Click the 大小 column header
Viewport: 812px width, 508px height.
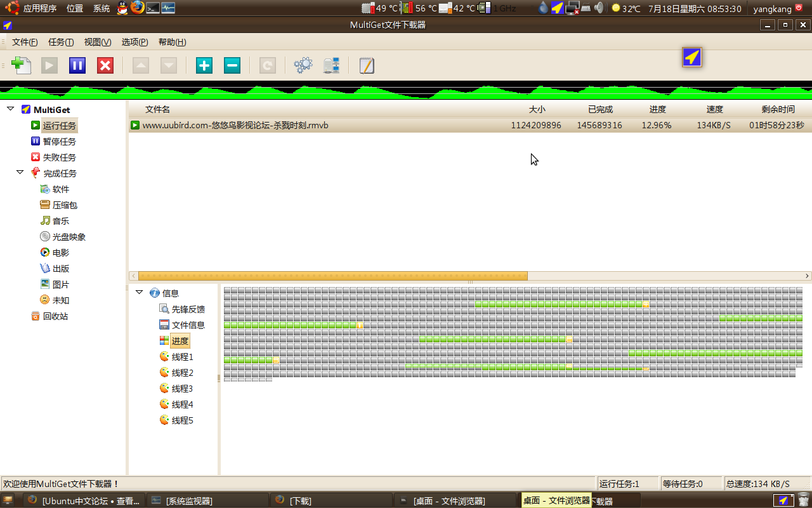tap(537, 109)
